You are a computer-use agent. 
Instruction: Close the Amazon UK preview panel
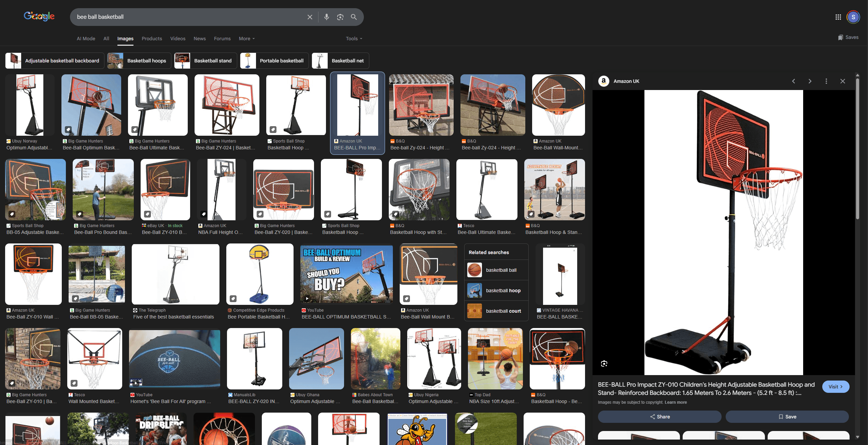[842, 81]
